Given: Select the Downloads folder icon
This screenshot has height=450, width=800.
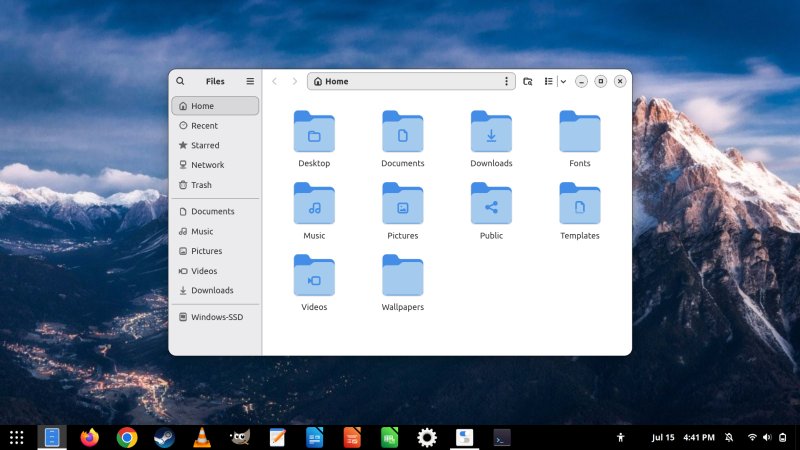Looking at the screenshot, I should point(491,132).
